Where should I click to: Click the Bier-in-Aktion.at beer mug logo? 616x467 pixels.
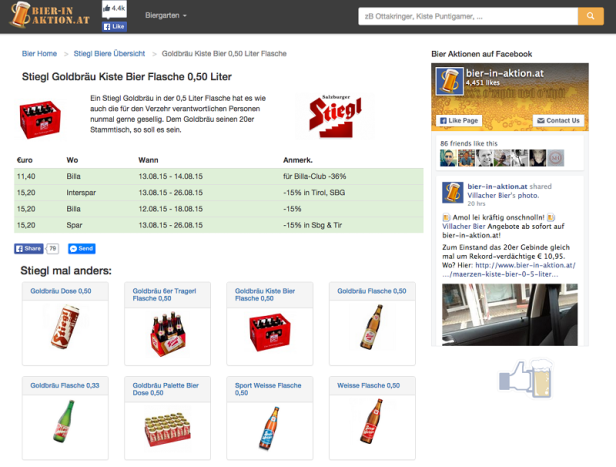[x=50, y=15]
